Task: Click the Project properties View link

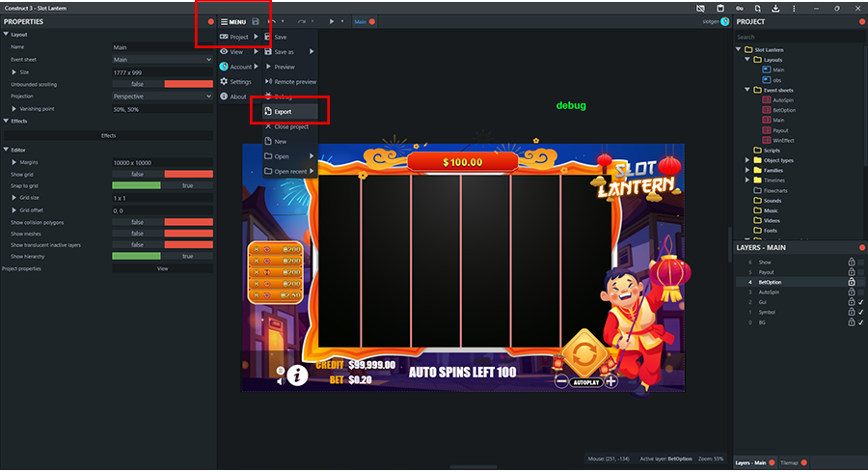Action: tap(162, 268)
